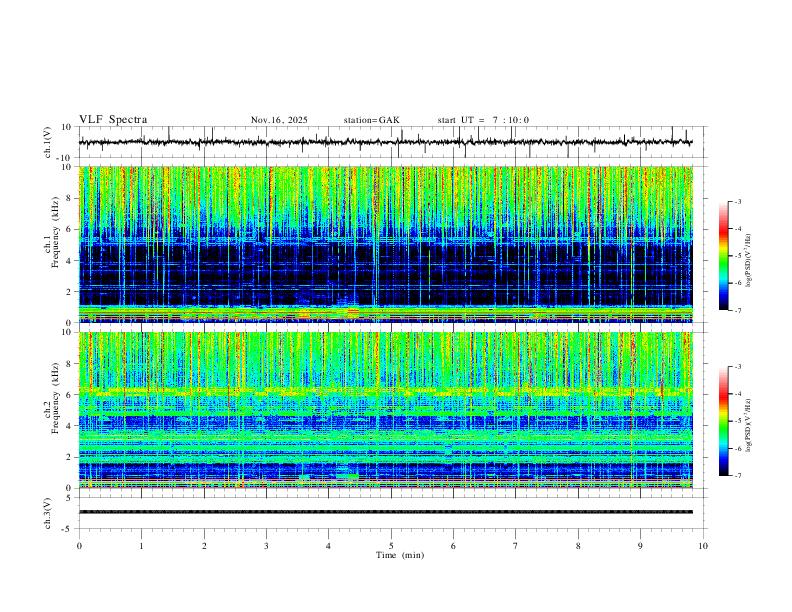This screenshot has width=792, height=612.
Task: Click the ch.1 waveform trace plot
Action: coord(386,142)
